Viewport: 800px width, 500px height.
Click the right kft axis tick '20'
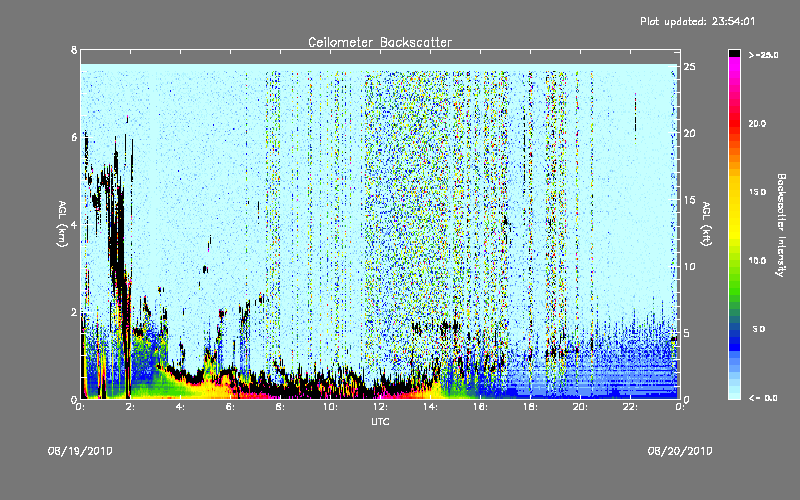coord(690,134)
